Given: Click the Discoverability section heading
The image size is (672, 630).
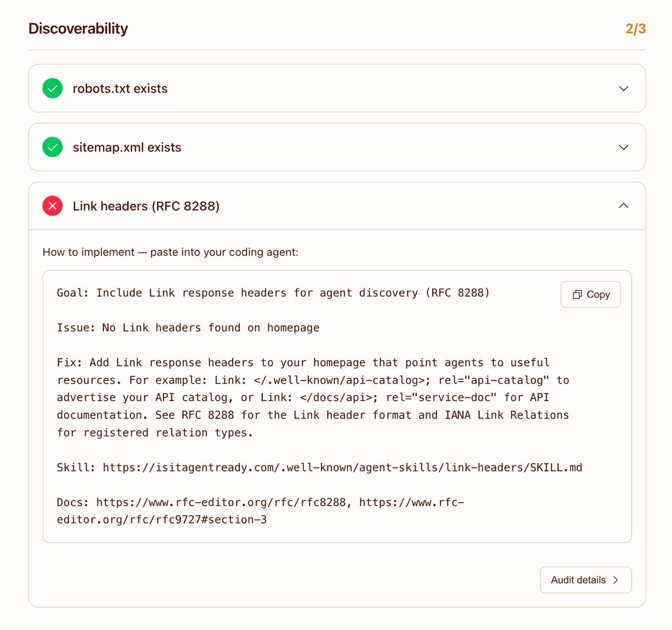Looking at the screenshot, I should point(78,28).
